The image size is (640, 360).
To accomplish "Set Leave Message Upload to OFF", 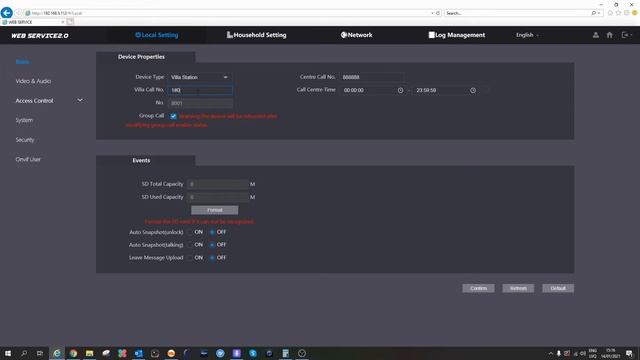I will tap(212, 258).
